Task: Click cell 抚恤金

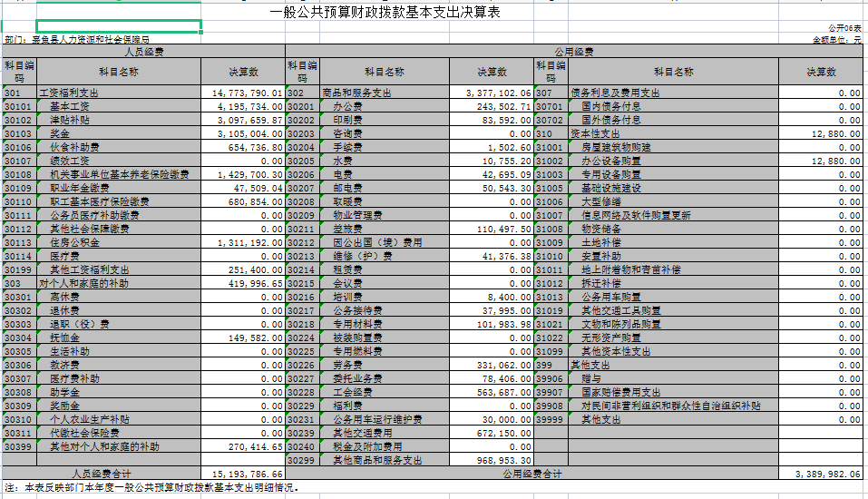Action: tap(119, 338)
